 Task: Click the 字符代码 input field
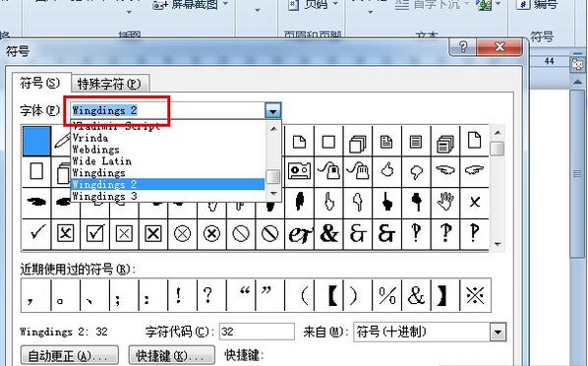pyautogui.click(x=257, y=332)
